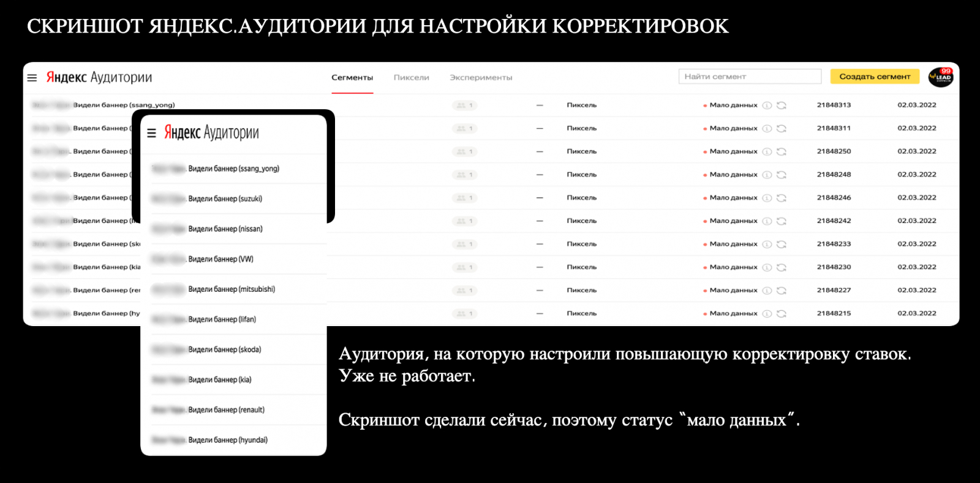Open the hamburger menu beside the small Яндекс Аудитории logo
This screenshot has height=483, width=980.
click(x=32, y=78)
